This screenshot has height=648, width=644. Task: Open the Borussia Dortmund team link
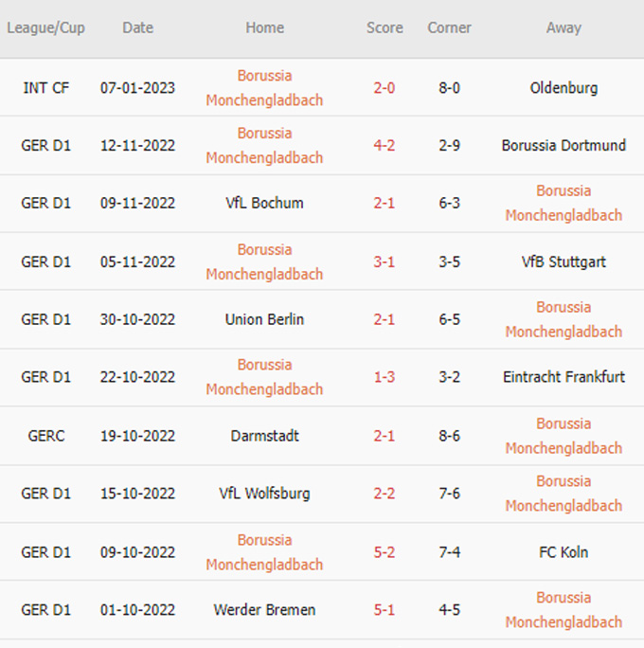[x=563, y=146]
